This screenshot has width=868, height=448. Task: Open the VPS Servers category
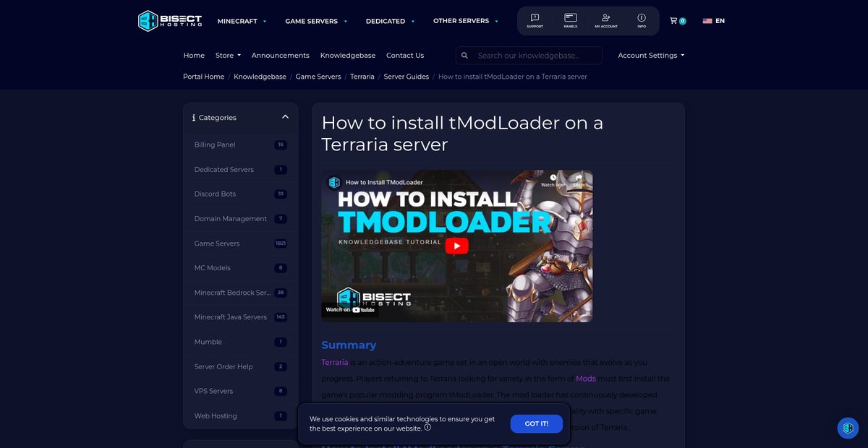tap(241, 391)
